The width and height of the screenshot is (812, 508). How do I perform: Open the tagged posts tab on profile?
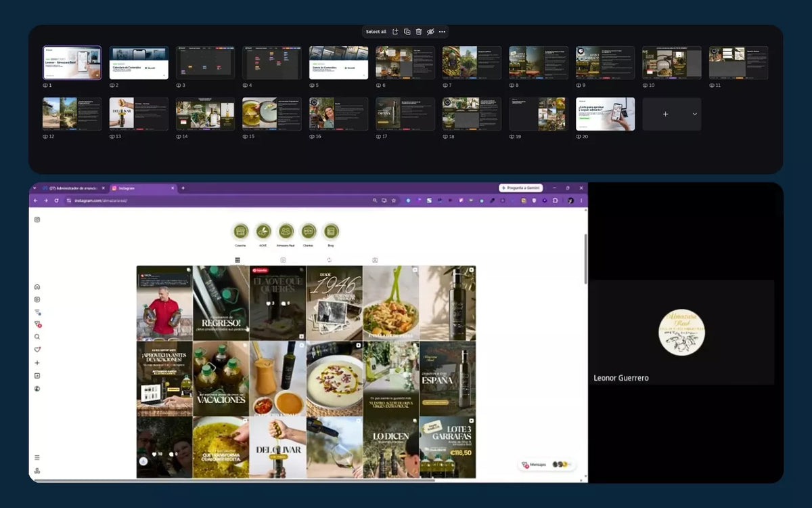pos(375,260)
